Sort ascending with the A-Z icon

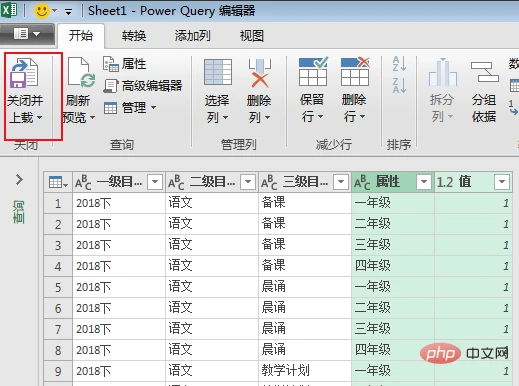(x=399, y=64)
